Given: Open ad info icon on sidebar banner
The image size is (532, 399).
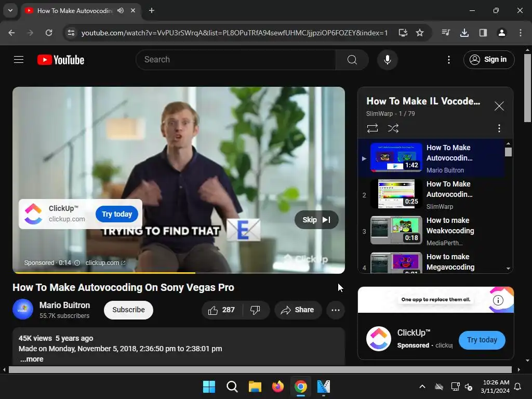Looking at the screenshot, I should click(x=498, y=300).
